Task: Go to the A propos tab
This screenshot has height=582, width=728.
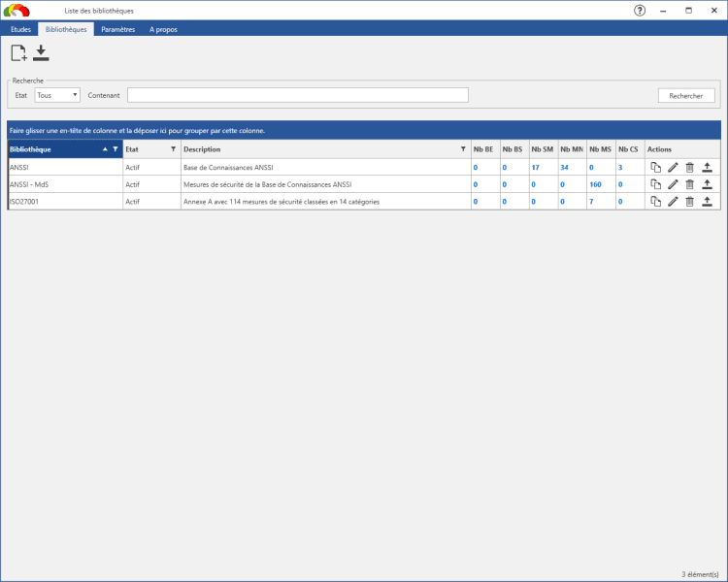Action: pos(163,29)
